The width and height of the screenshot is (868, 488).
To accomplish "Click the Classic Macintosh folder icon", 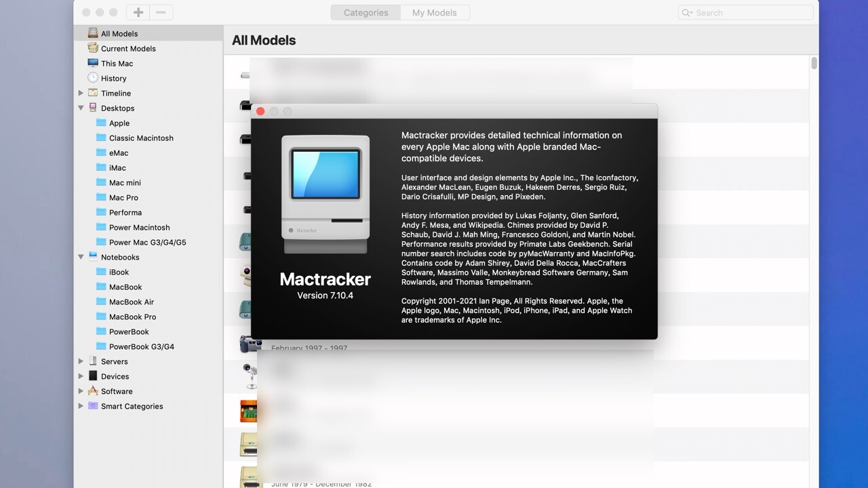I will tap(101, 138).
